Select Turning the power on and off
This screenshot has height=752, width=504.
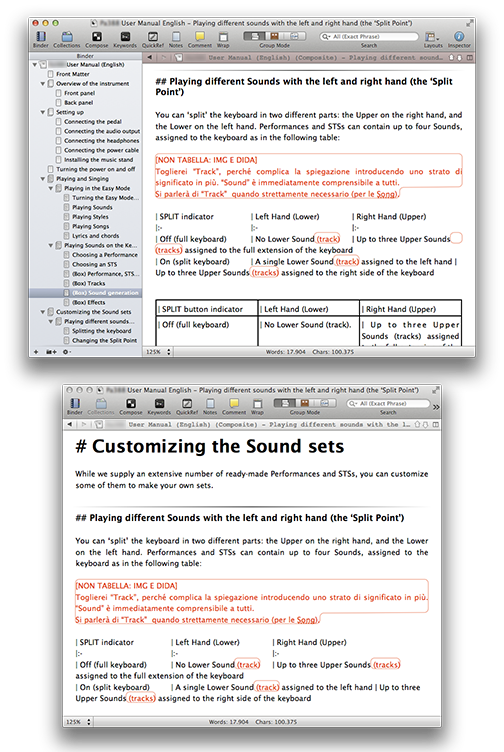[x=95, y=169]
